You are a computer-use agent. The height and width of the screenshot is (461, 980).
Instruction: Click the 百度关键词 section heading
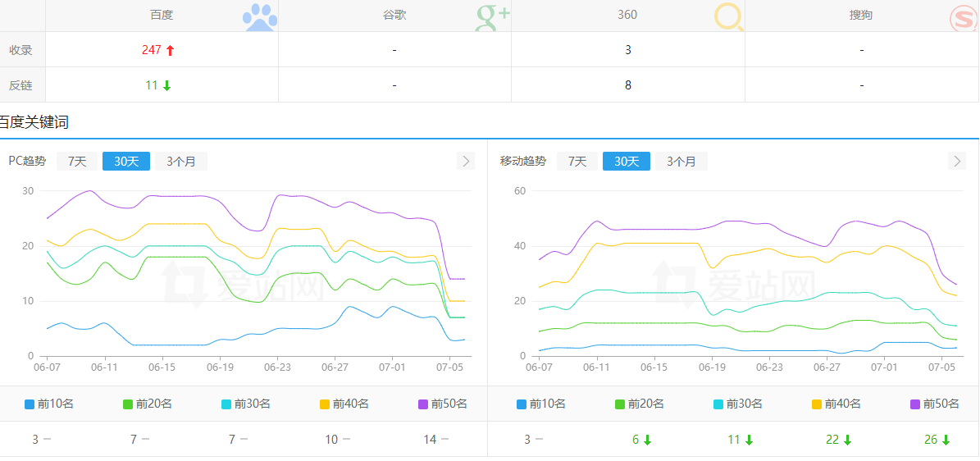34,122
